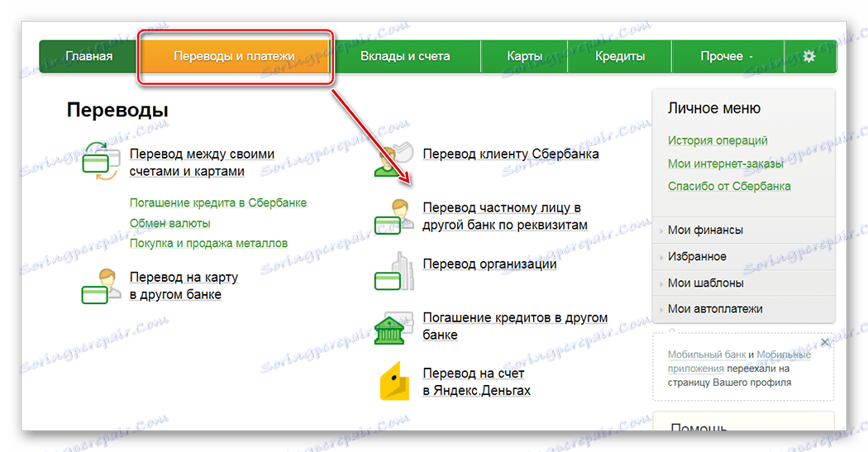
Task: Click the Мобильный банк link in the notice
Action: (x=706, y=354)
